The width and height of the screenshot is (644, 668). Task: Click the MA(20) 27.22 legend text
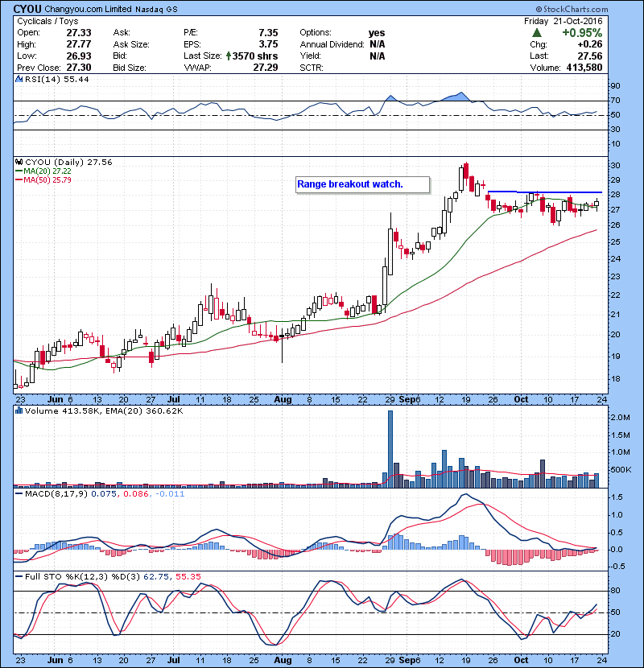(x=47, y=171)
